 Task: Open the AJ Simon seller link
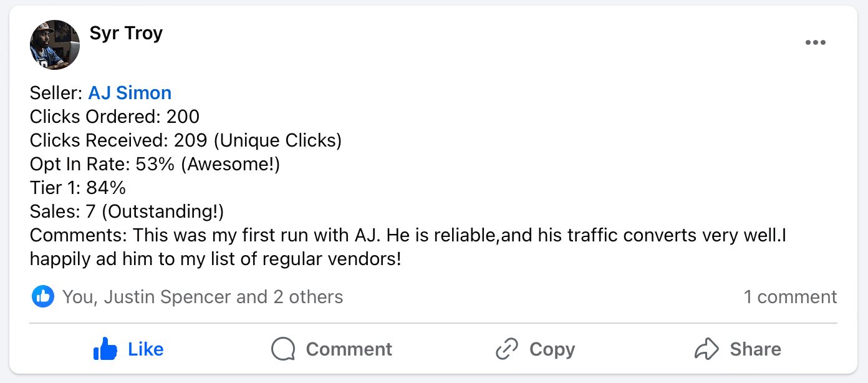coord(130,93)
